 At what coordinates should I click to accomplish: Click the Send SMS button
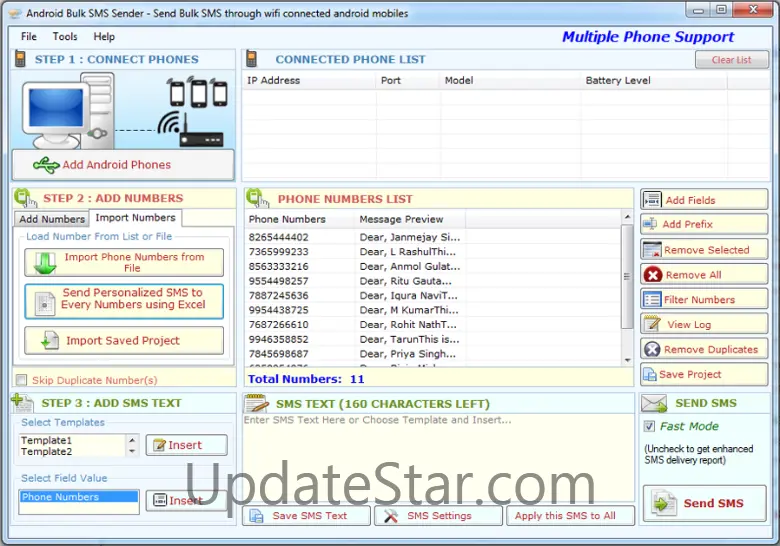click(x=704, y=503)
